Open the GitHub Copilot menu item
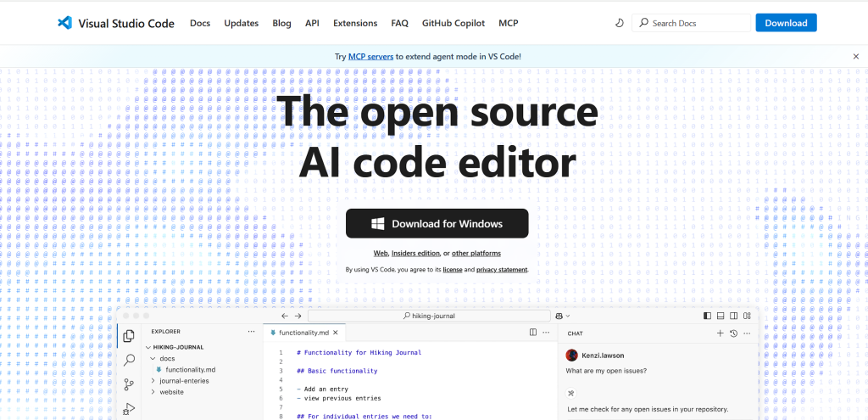868x420 pixels. [453, 23]
